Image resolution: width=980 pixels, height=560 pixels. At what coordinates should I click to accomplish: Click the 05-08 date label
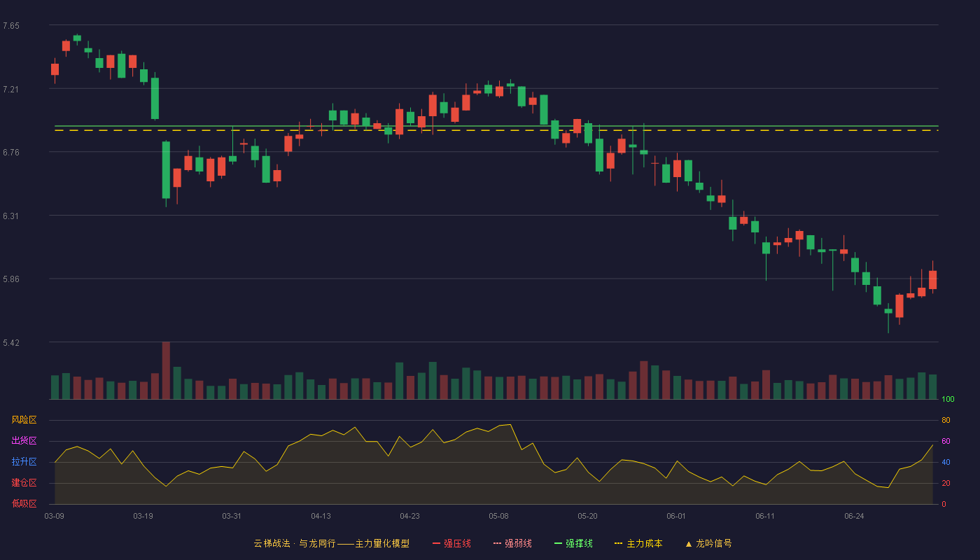point(498,516)
